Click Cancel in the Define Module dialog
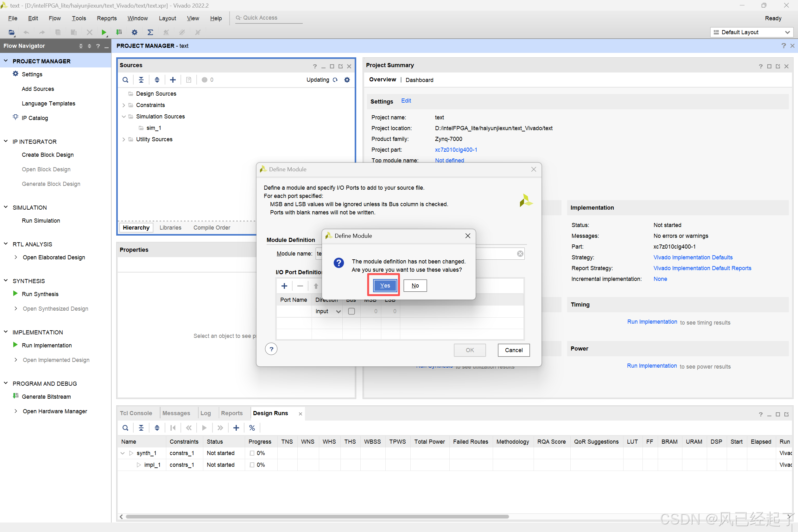The image size is (798, 532). pos(514,350)
